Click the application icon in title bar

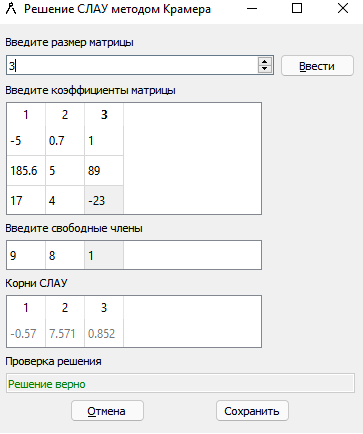coord(11,9)
